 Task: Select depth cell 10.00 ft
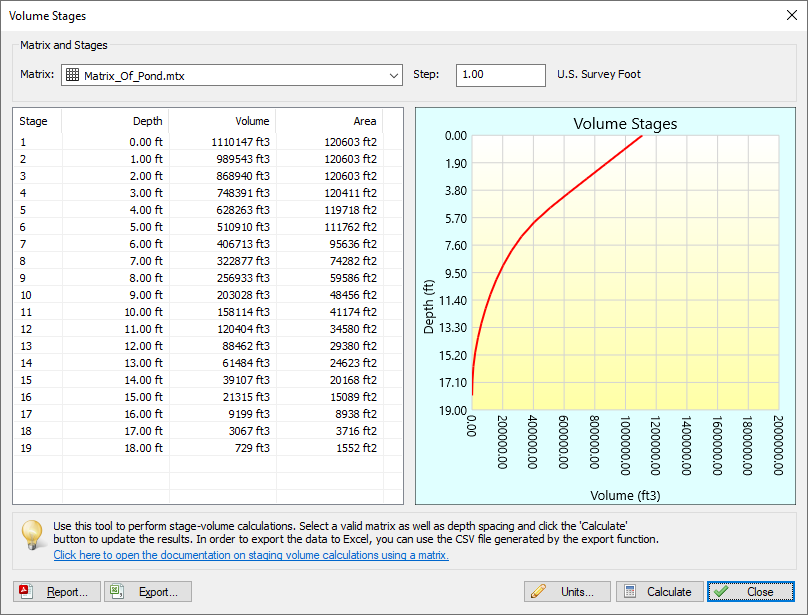(143, 312)
